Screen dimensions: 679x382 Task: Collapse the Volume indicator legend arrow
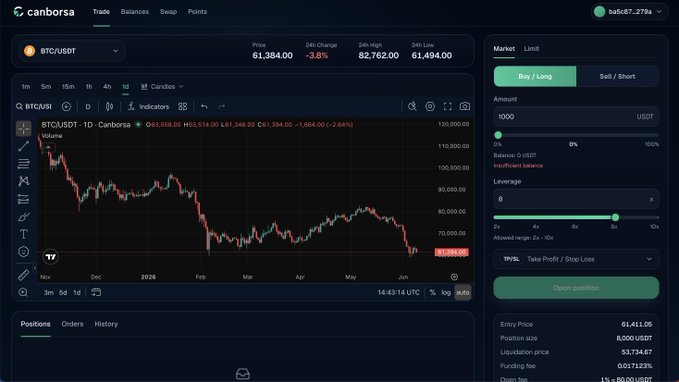[48, 147]
